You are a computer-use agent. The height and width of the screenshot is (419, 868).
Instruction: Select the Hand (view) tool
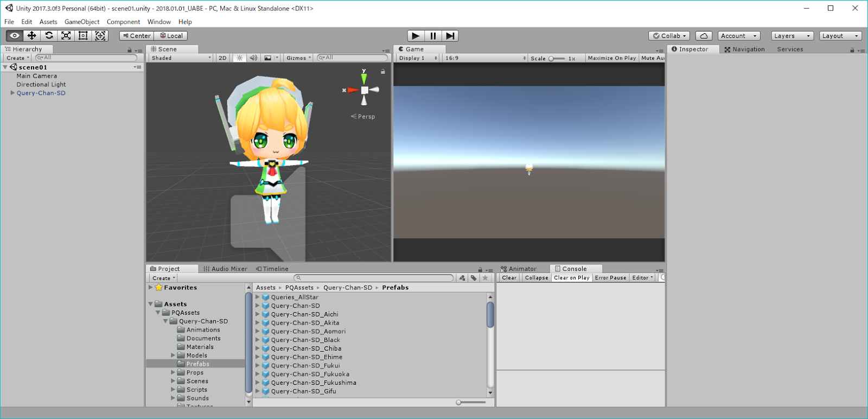click(x=15, y=36)
